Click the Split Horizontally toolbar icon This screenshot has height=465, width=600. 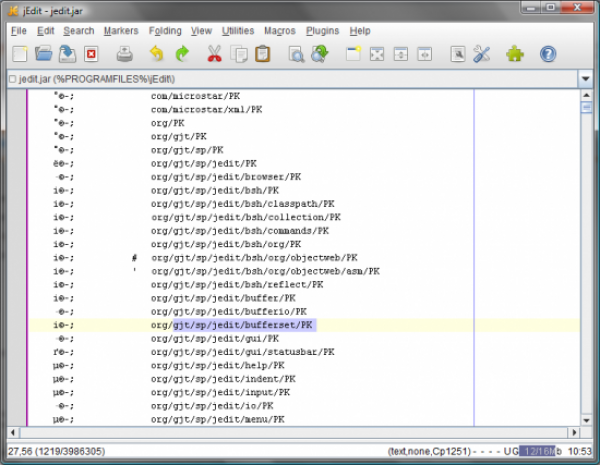click(x=401, y=54)
